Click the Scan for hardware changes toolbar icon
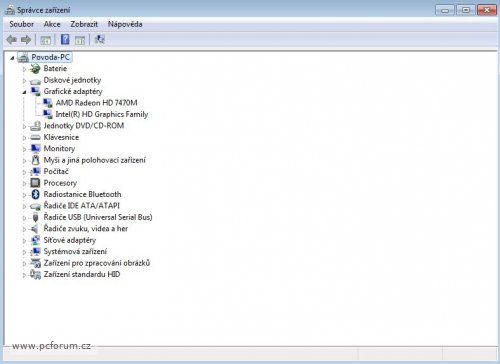This screenshot has width=500, height=364. [99, 40]
